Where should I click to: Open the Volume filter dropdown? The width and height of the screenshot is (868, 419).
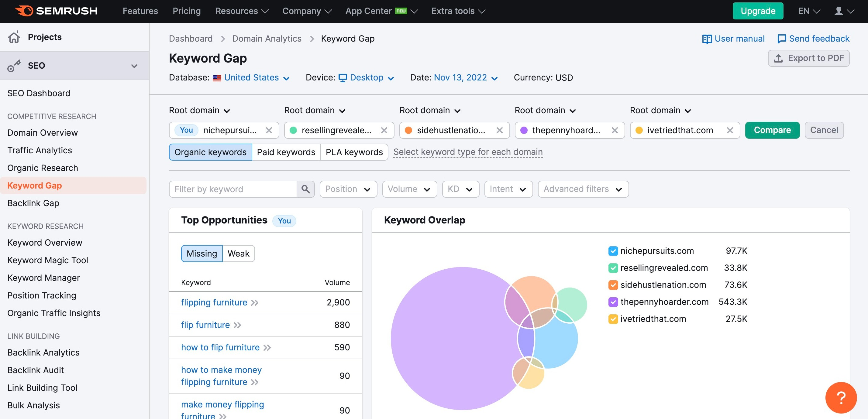410,189
